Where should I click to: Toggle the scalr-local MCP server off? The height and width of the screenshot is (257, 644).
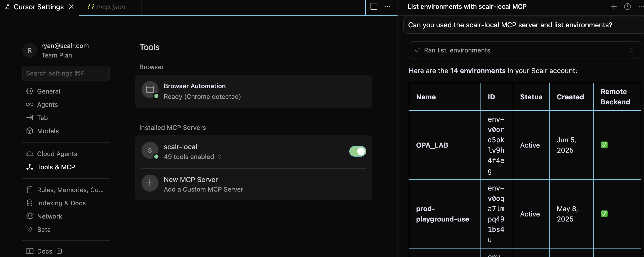click(x=358, y=151)
